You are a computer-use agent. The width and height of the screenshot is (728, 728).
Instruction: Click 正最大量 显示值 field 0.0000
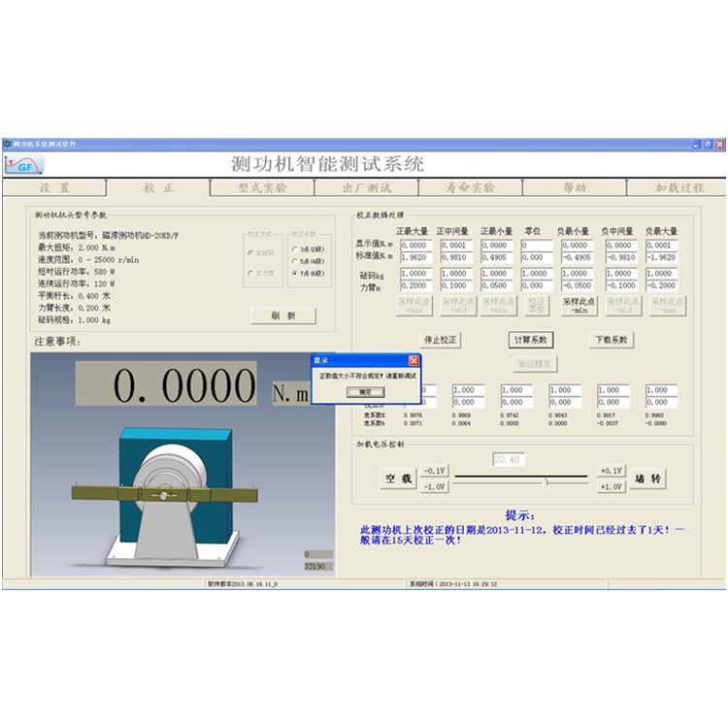point(416,246)
